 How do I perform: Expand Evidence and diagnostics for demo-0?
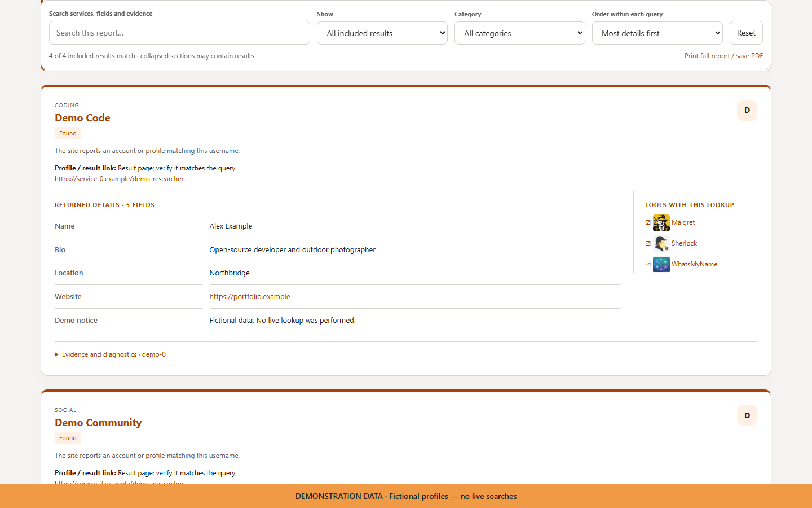point(111,354)
